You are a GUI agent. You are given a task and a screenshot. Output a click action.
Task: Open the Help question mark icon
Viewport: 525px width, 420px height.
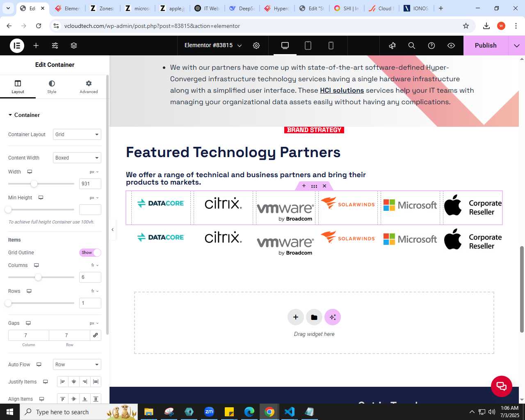pyautogui.click(x=431, y=46)
